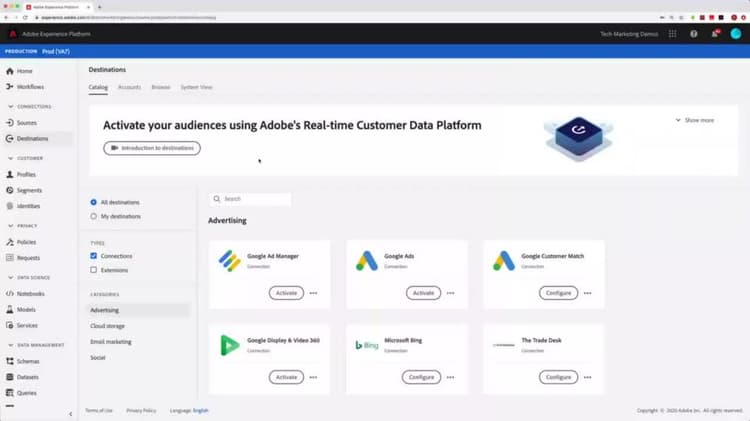This screenshot has height=421, width=750.
Task: Configure The Trade Desk destination
Action: pyautogui.click(x=558, y=377)
